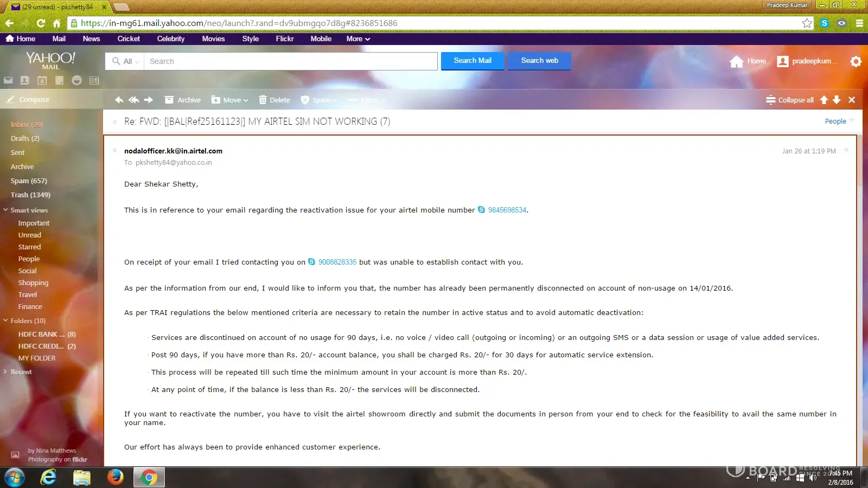Select the Starred smart view
The width and height of the screenshot is (868, 488).
coord(29,247)
